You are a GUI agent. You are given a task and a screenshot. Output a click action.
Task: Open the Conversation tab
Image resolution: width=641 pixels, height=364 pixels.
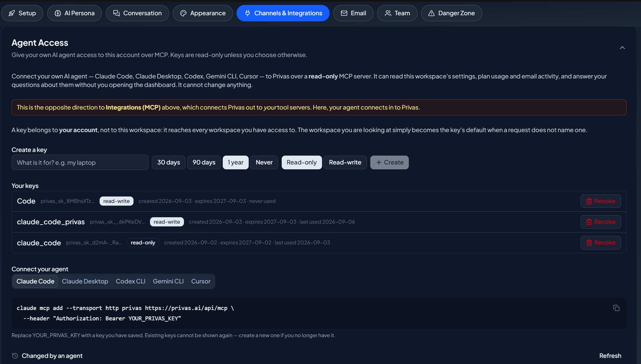click(x=137, y=13)
